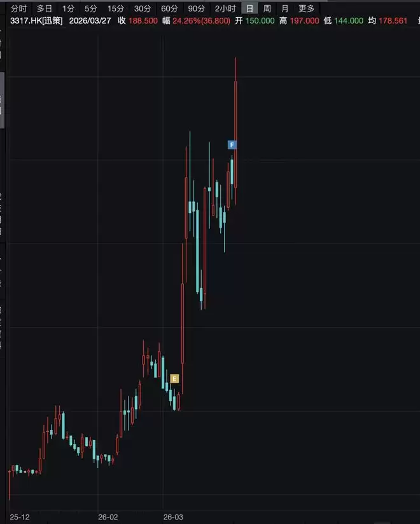Select the 15分 chart interval

click(115, 9)
